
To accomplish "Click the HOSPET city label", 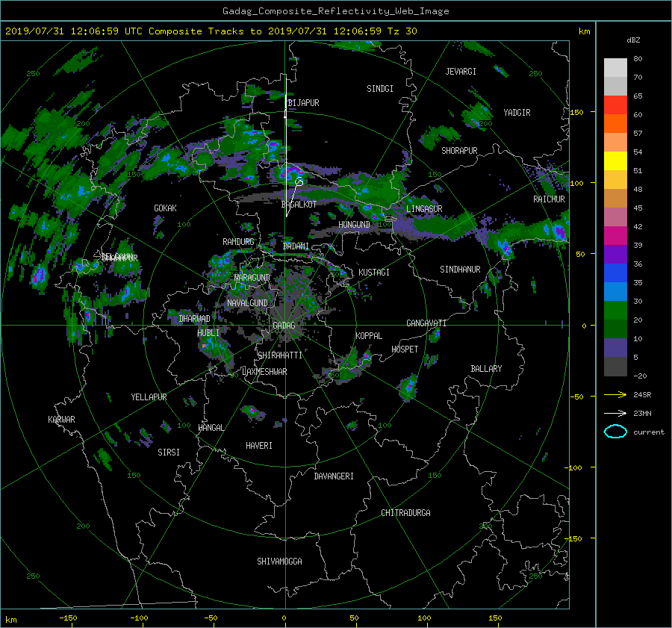I will point(405,349).
